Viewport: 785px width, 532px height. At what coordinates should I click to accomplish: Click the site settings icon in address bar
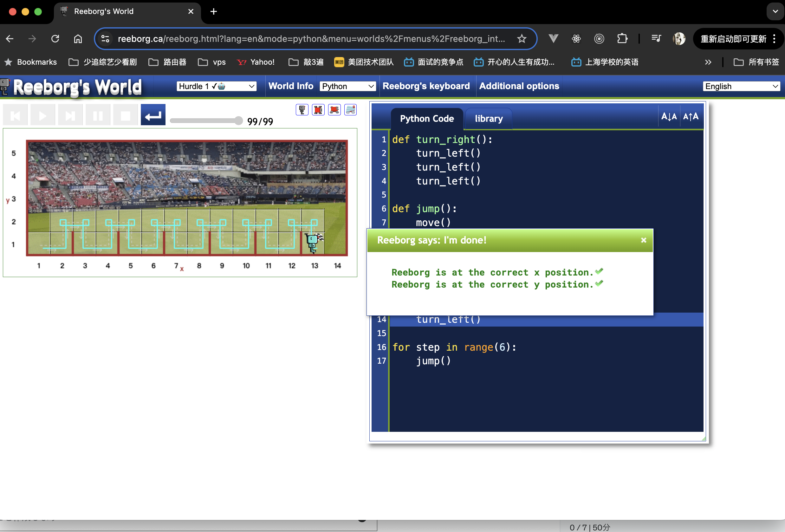click(105, 39)
